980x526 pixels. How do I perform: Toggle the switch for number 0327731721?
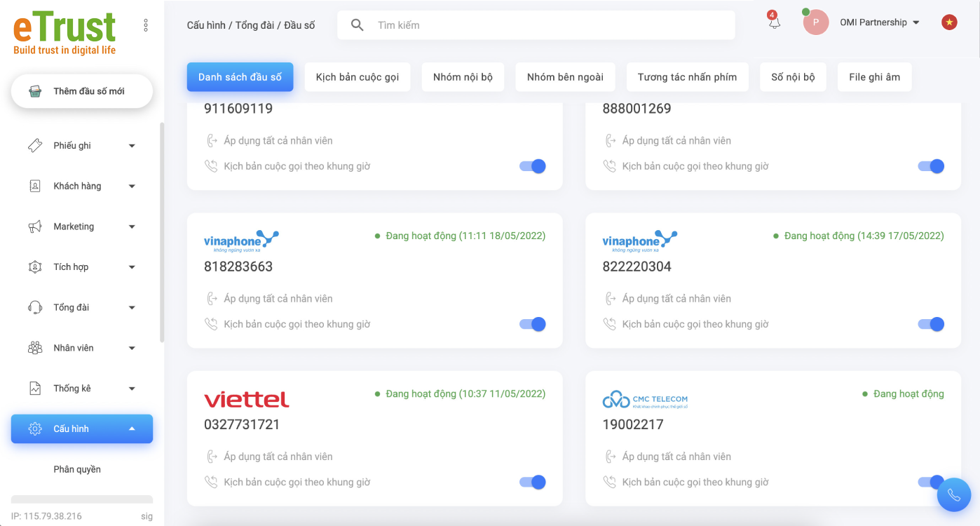[533, 482]
